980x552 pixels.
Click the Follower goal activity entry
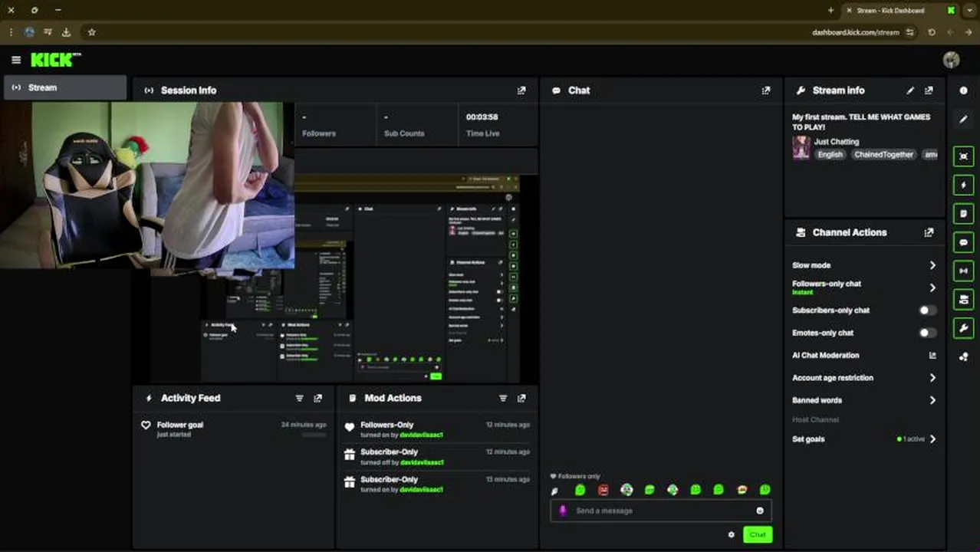(x=234, y=429)
